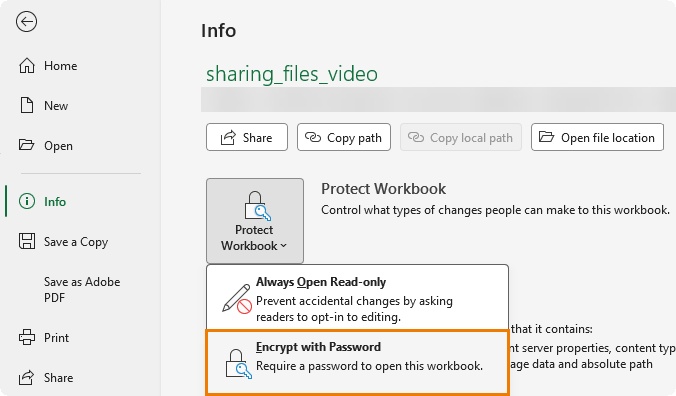Viewport: 676px width, 396px height.
Task: Click the Copy local path button
Action: coord(460,137)
